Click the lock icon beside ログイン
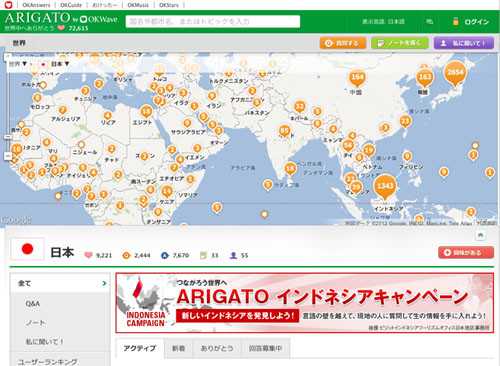The image size is (500, 366). pos(456,22)
